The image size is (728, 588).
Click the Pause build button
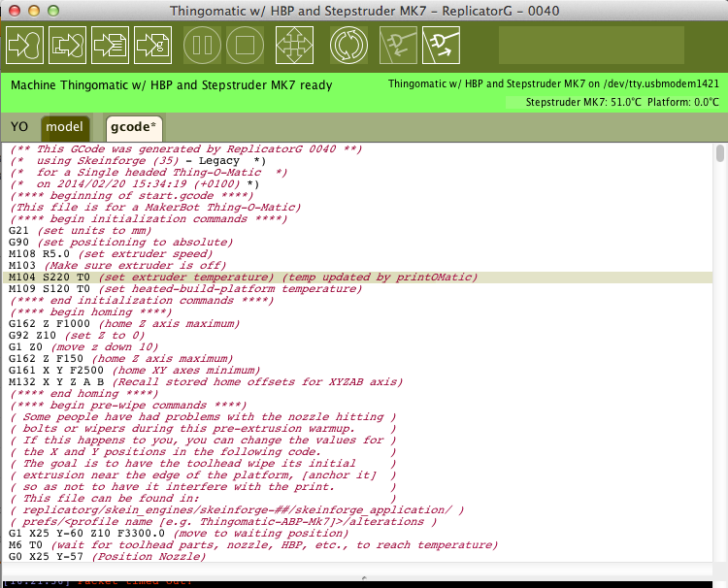(x=203, y=45)
